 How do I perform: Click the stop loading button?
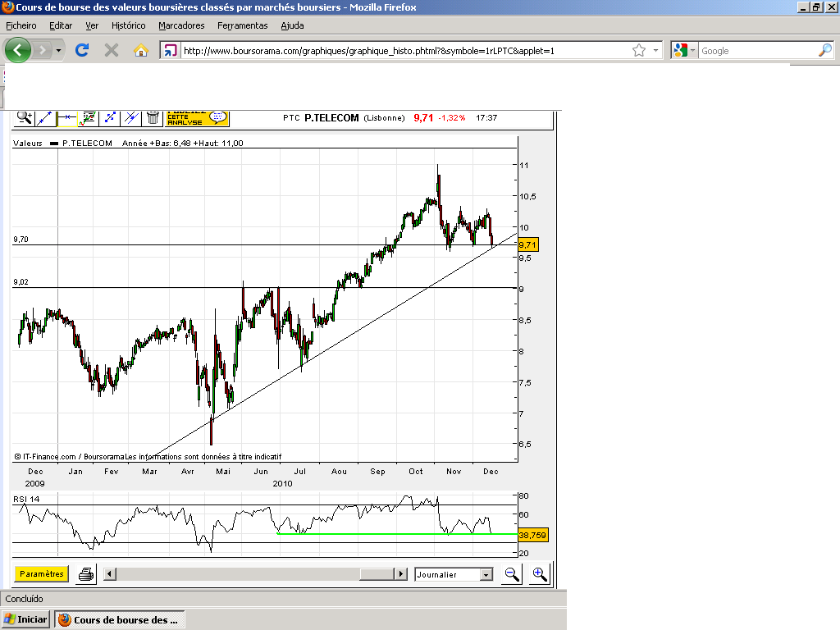(x=112, y=50)
